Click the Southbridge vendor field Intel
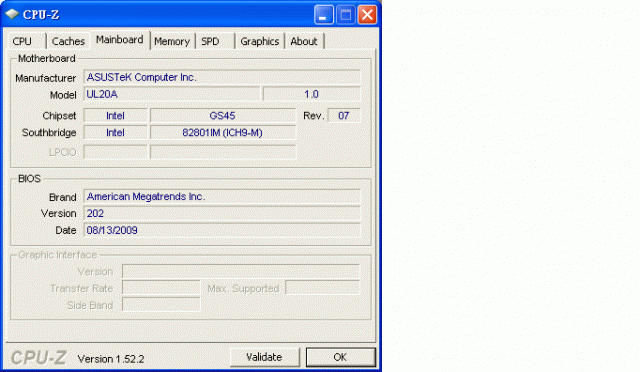This screenshot has width=640, height=372. [115, 133]
